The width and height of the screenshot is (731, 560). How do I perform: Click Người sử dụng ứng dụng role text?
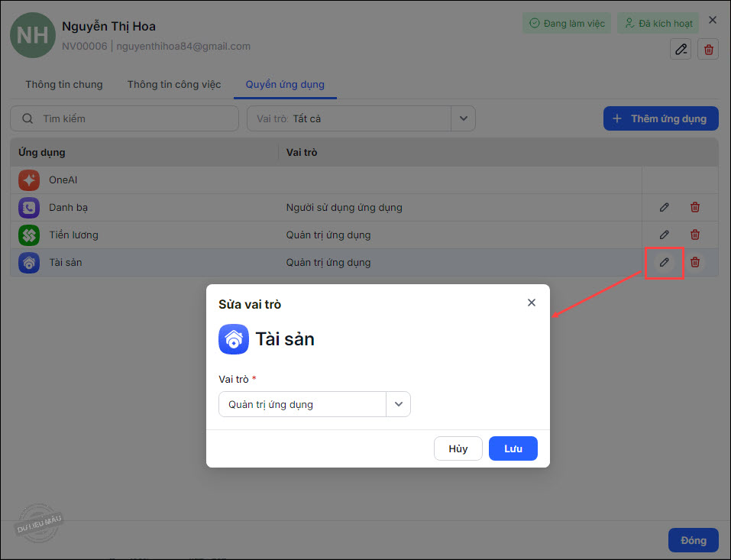(344, 208)
